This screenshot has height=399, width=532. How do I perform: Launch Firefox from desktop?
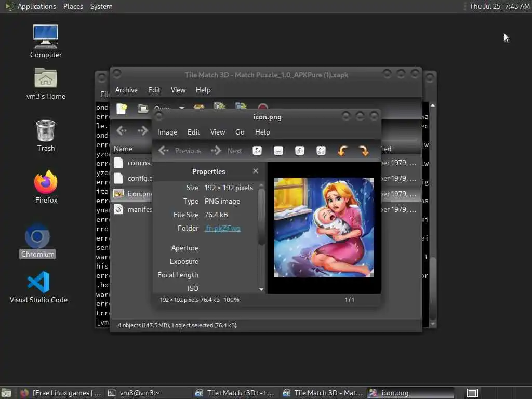[46, 187]
